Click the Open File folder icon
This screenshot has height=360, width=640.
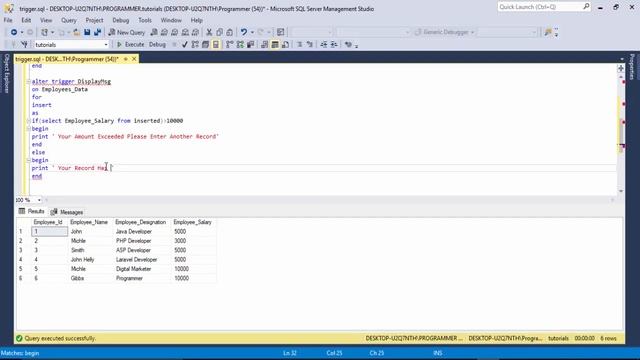(x=76, y=32)
